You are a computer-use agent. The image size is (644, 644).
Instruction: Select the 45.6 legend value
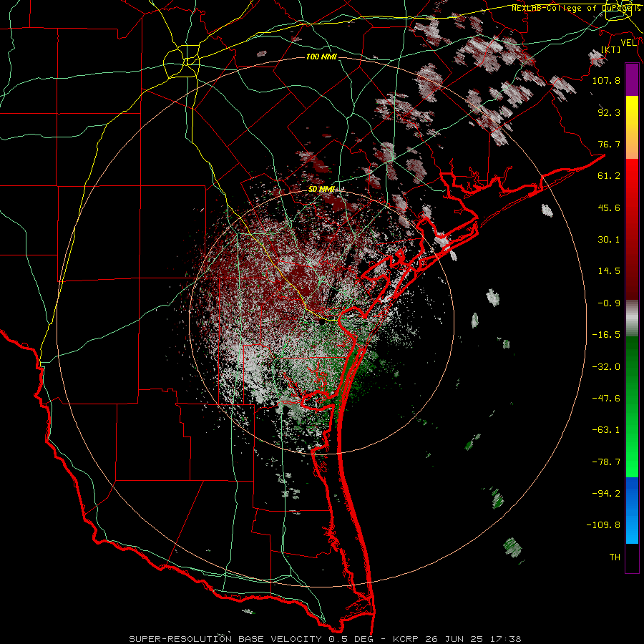click(609, 208)
